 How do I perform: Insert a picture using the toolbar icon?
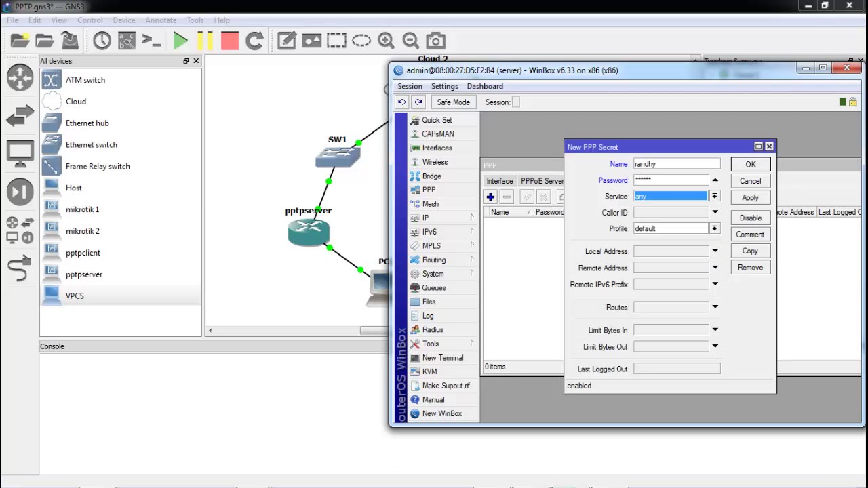pyautogui.click(x=312, y=41)
